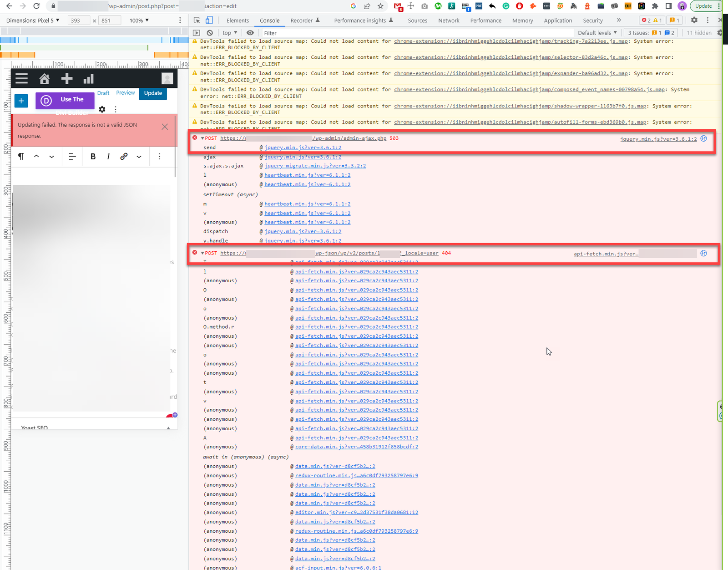This screenshot has width=728, height=570.
Task: Select the inspect element tool
Action: [x=197, y=20]
